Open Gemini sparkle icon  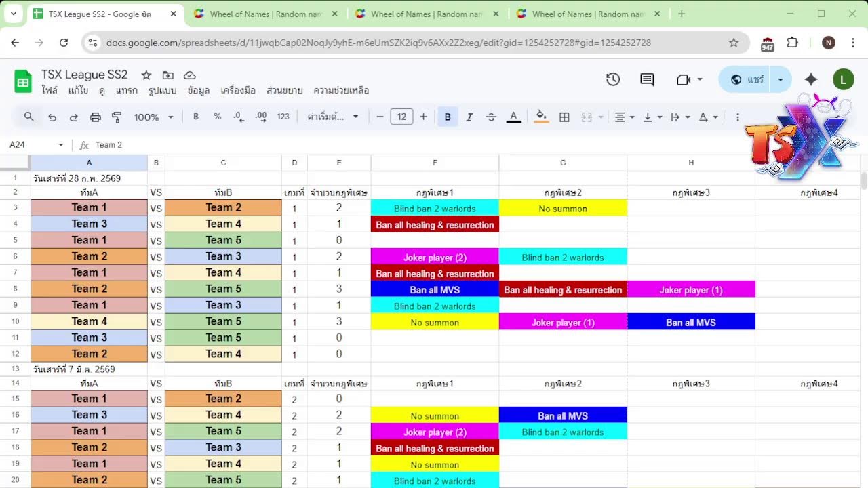(x=811, y=79)
